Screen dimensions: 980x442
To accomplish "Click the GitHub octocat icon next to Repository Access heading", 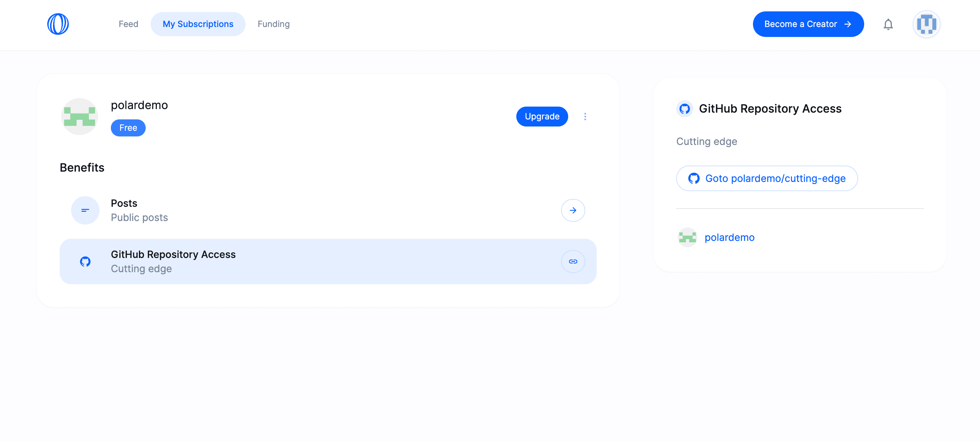I will 685,109.
